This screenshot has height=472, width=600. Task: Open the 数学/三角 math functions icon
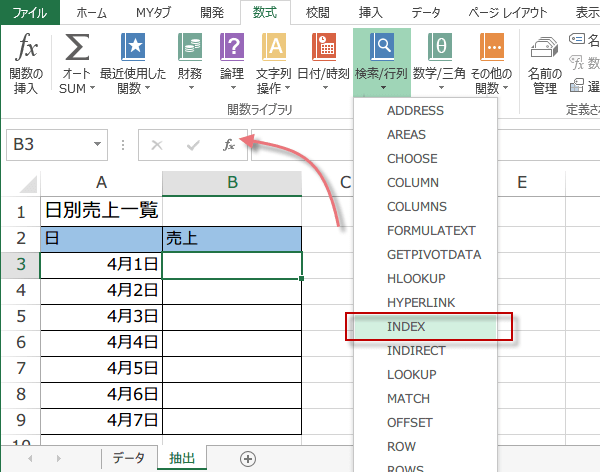[440, 47]
